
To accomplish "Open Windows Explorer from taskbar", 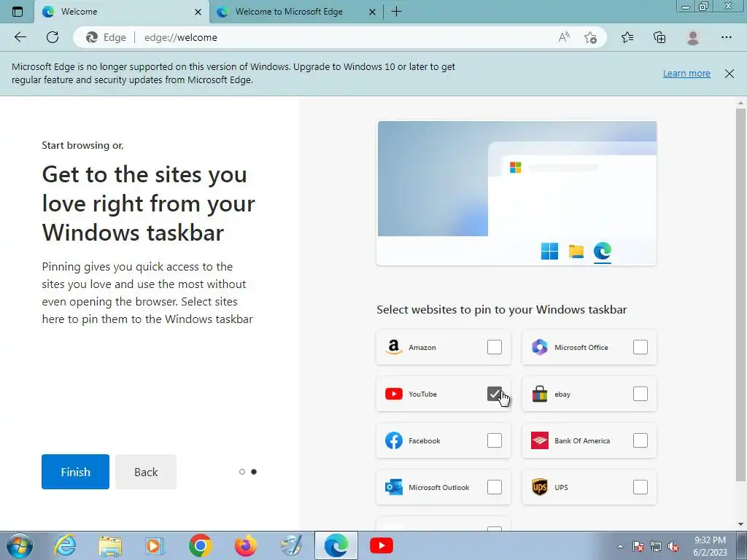I will (110, 545).
